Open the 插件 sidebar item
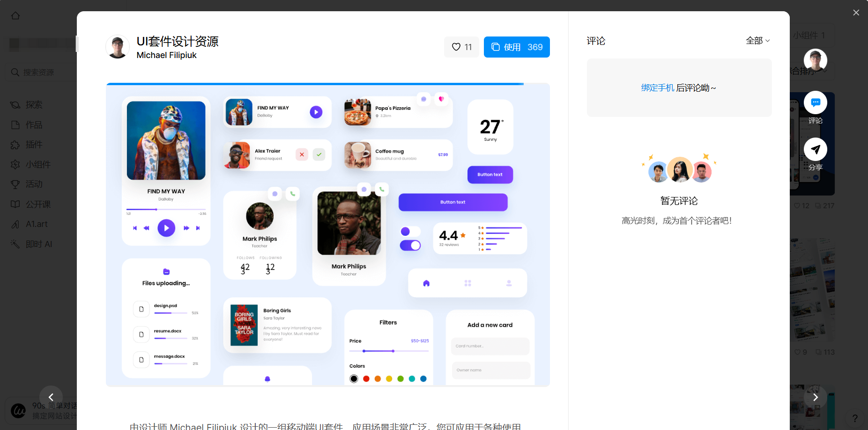The height and width of the screenshot is (430, 868). point(27,145)
